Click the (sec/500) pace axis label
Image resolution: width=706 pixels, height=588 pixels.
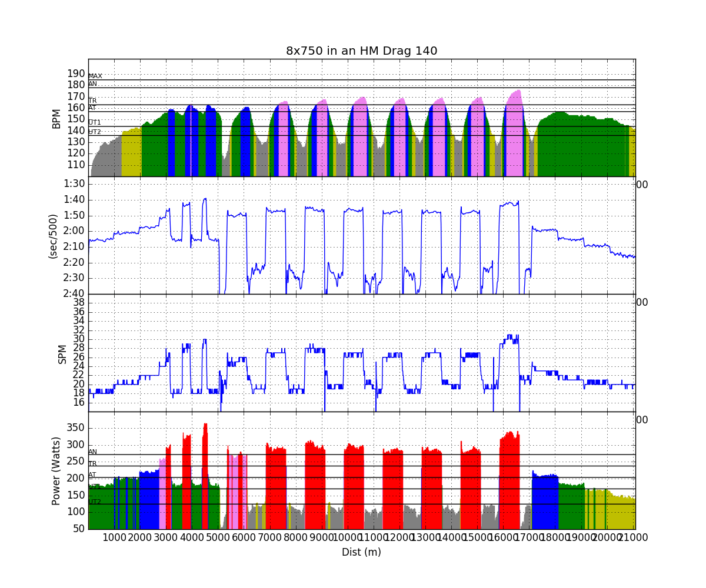pyautogui.click(x=52, y=235)
